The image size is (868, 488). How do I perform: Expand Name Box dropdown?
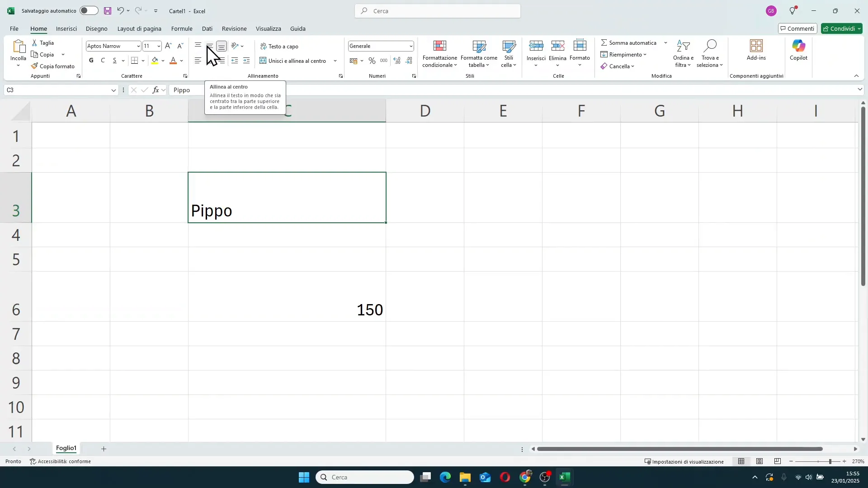click(x=113, y=90)
